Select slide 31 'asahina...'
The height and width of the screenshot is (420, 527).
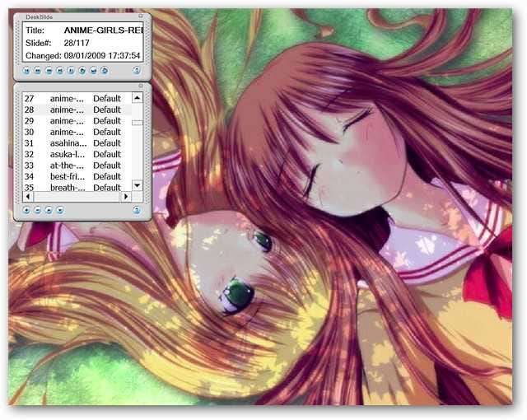pyautogui.click(x=77, y=143)
